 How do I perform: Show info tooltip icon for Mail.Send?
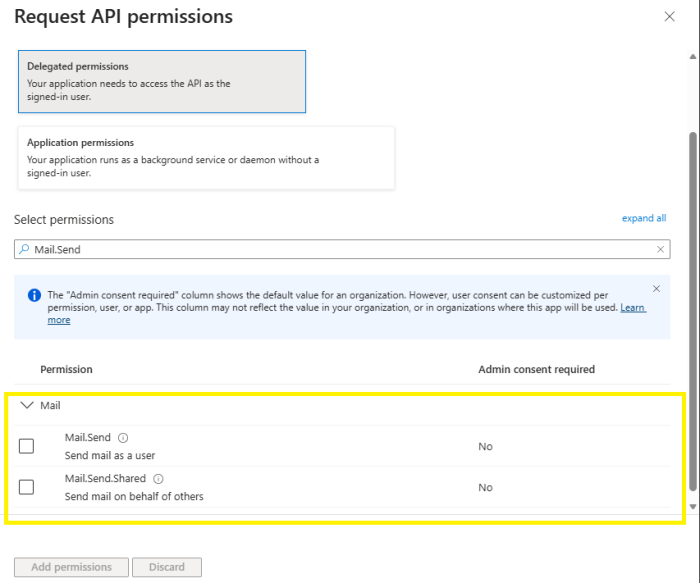click(x=123, y=438)
